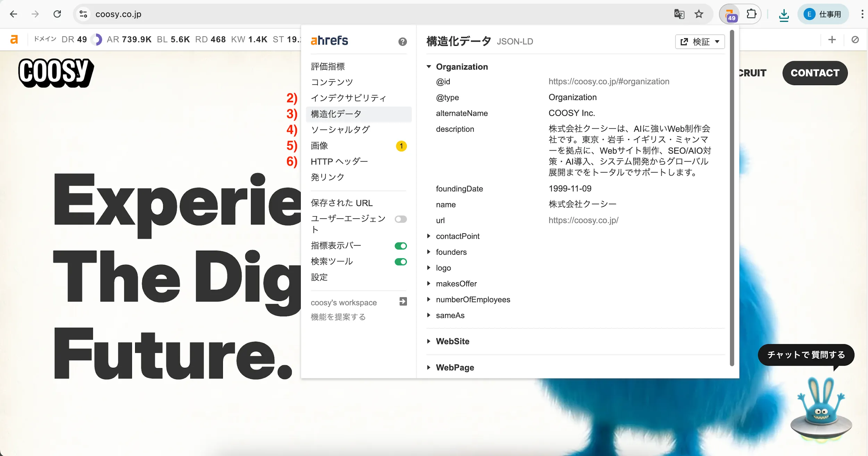Image resolution: width=868 pixels, height=456 pixels.
Task: Turn off the 指標表示バー toggle
Action: (x=401, y=246)
